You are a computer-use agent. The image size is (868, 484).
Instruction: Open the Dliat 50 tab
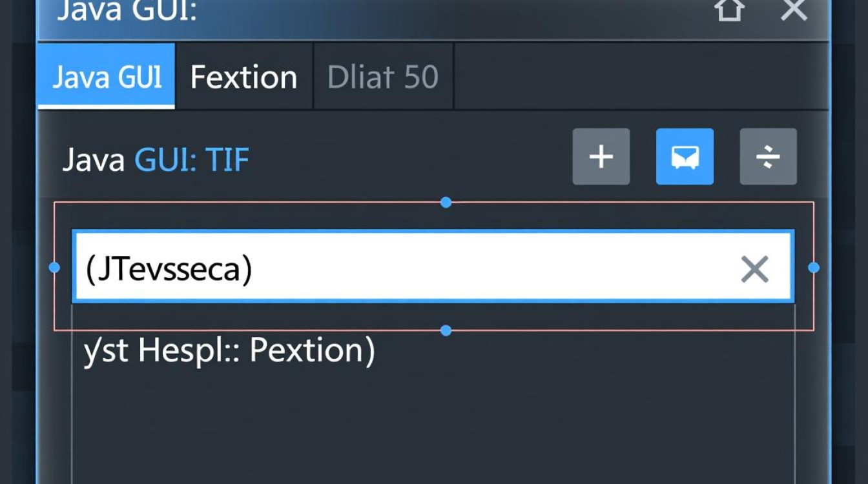(382, 76)
